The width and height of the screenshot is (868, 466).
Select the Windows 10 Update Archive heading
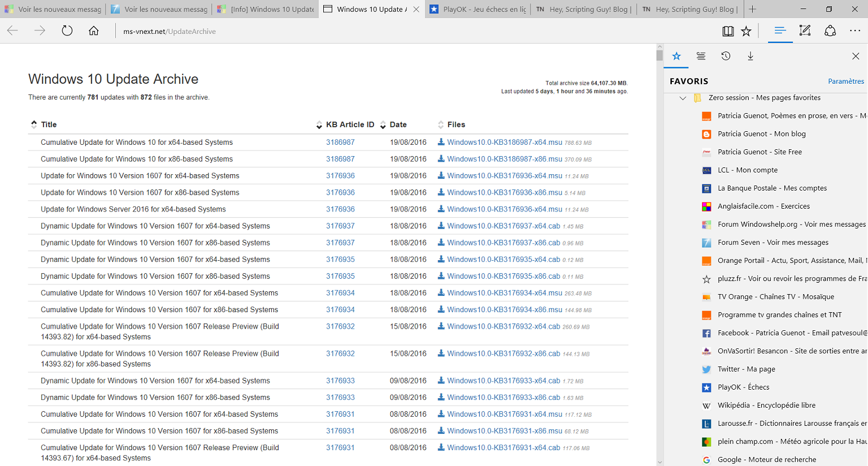click(114, 79)
